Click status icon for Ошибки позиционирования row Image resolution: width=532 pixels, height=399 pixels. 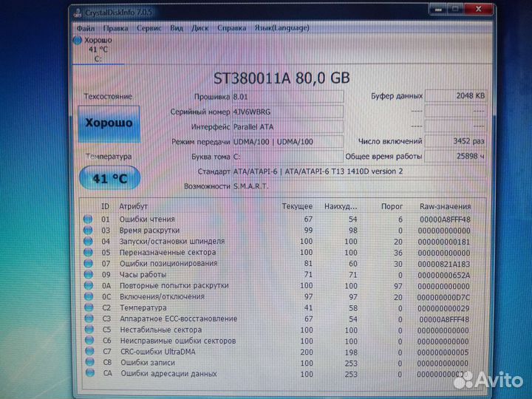click(88, 263)
